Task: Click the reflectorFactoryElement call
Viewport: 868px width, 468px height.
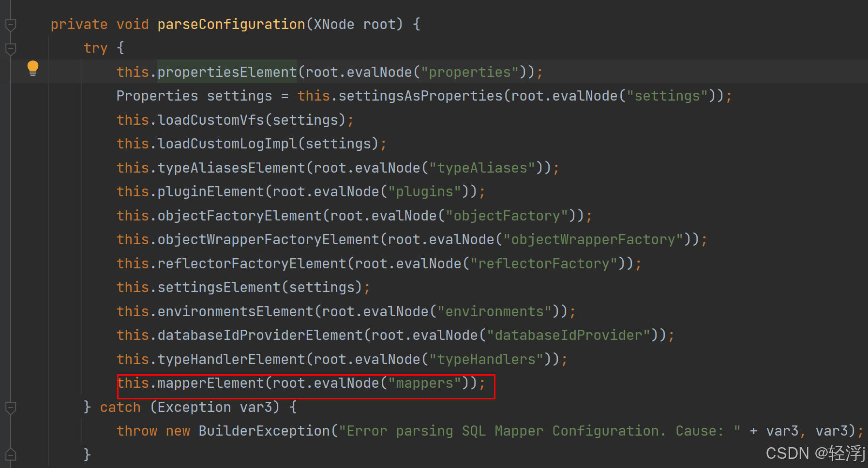Action: pyautogui.click(x=252, y=263)
